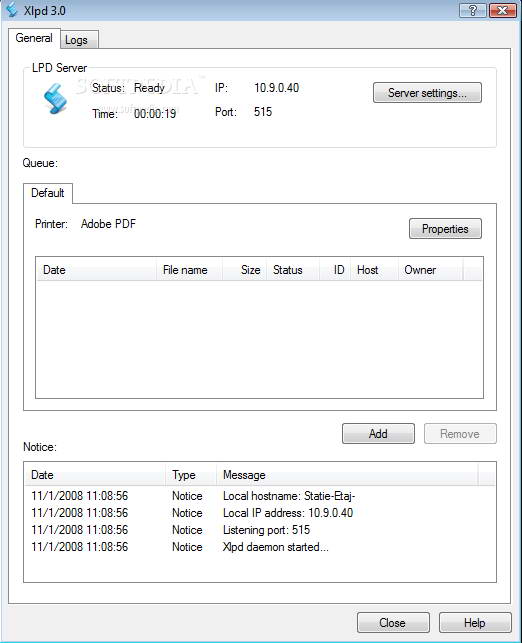Image resolution: width=522 pixels, height=643 pixels.
Task: Add a new queue
Action: (x=378, y=433)
